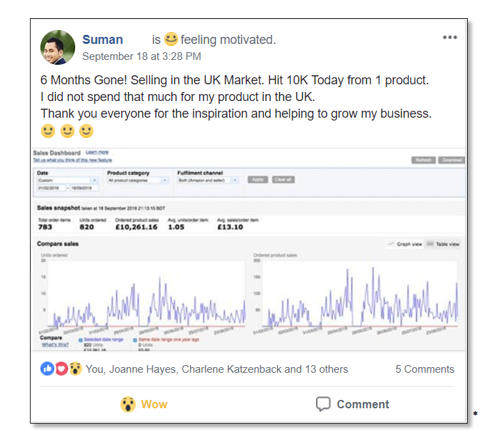Click the Apply filter button
Screen dimensions: 504x448
click(x=258, y=180)
